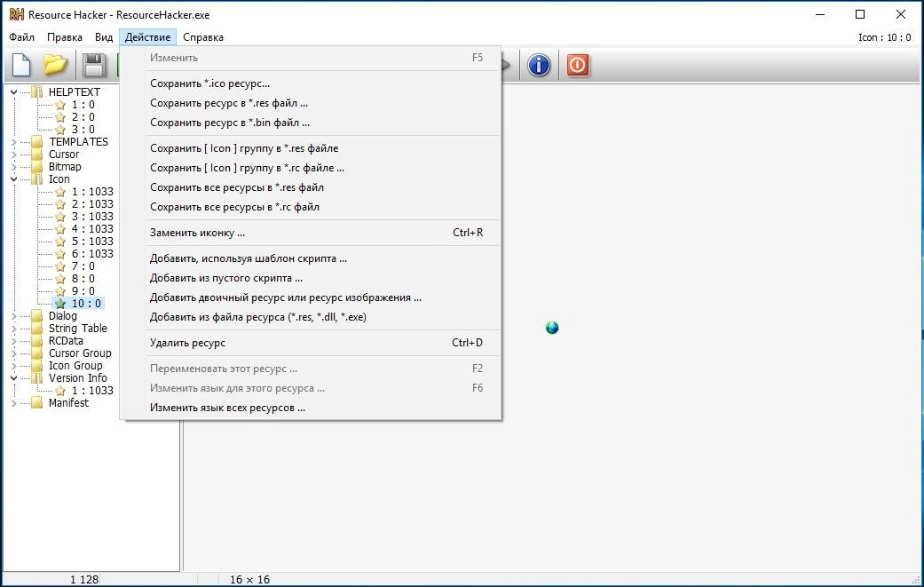Expand the Cursor Group tree node

point(13,353)
